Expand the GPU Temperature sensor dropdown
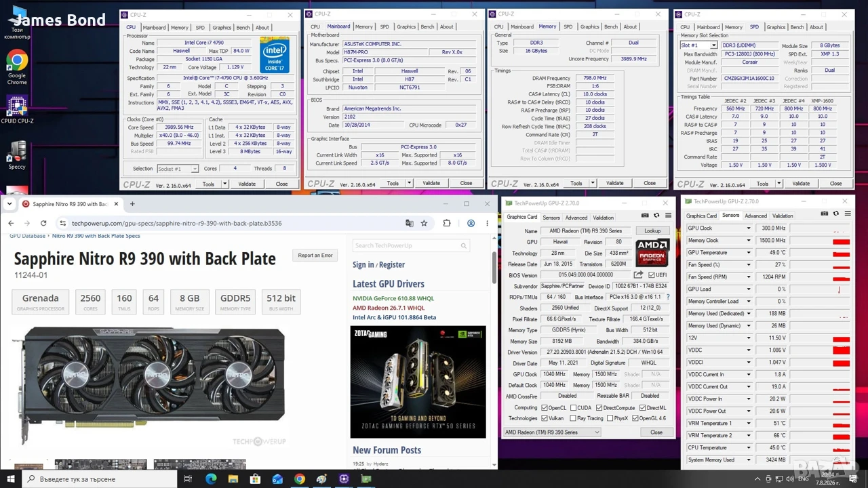Image resolution: width=868 pixels, height=488 pixels. coord(749,253)
